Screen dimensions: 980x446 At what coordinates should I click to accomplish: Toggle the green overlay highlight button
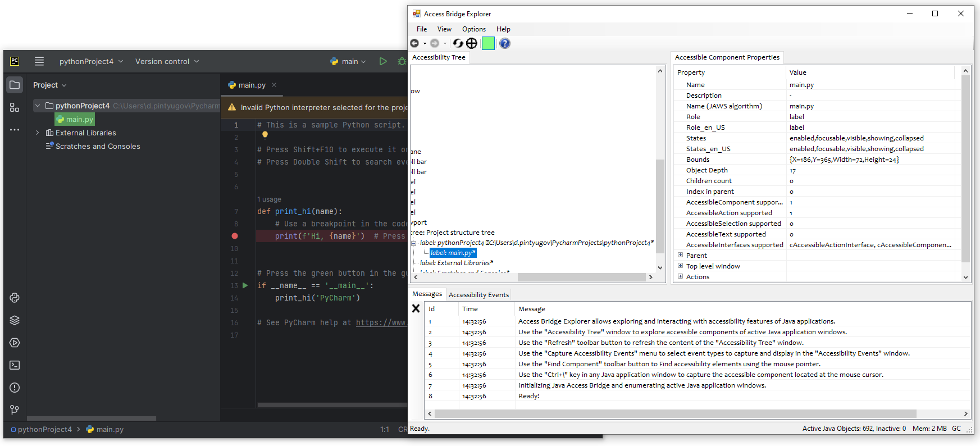(488, 43)
